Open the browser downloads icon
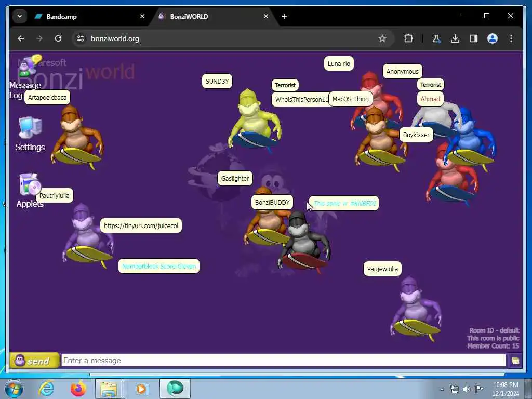The width and height of the screenshot is (532, 399). pos(455,38)
